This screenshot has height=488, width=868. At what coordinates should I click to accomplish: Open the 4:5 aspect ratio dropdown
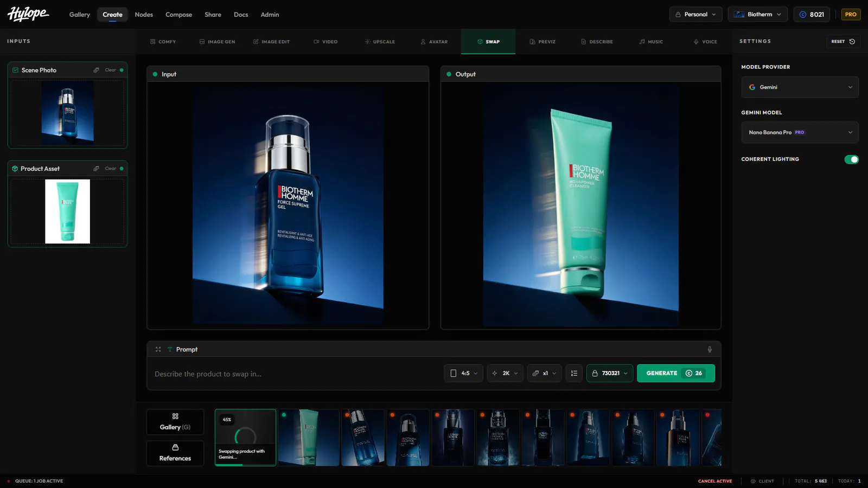pyautogui.click(x=463, y=373)
